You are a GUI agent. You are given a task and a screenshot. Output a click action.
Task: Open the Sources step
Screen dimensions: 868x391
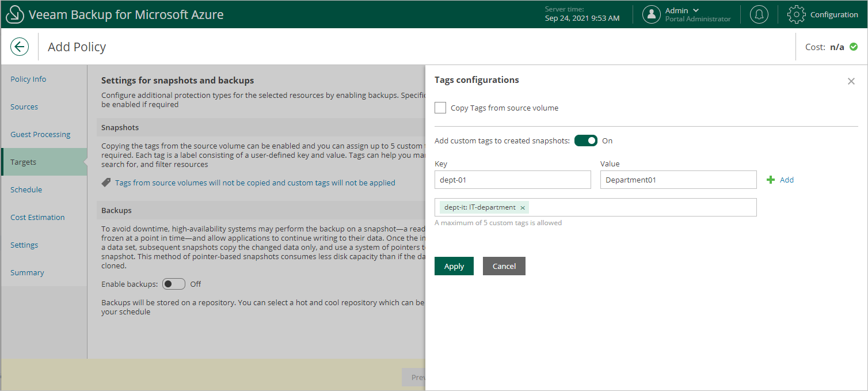point(24,107)
